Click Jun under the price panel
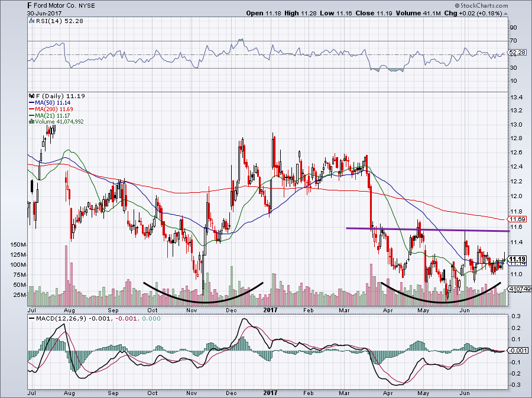 coord(465,310)
